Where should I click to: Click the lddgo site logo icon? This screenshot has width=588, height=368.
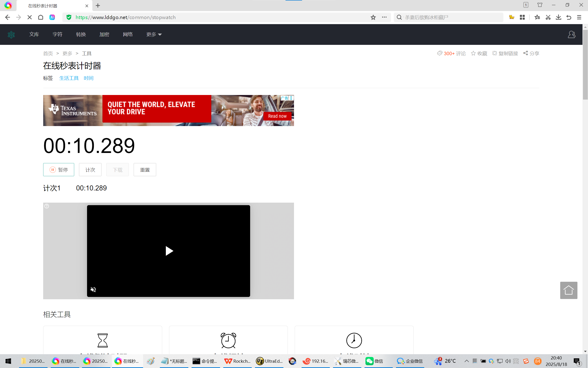[11, 34]
